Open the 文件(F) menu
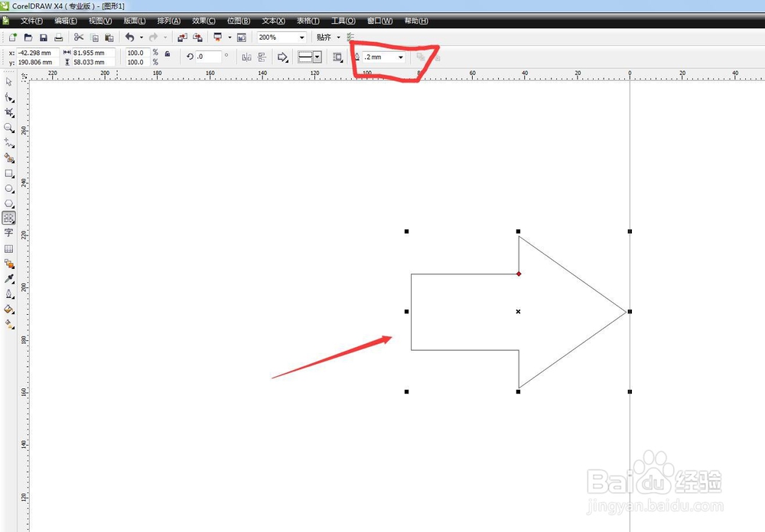 (x=31, y=21)
